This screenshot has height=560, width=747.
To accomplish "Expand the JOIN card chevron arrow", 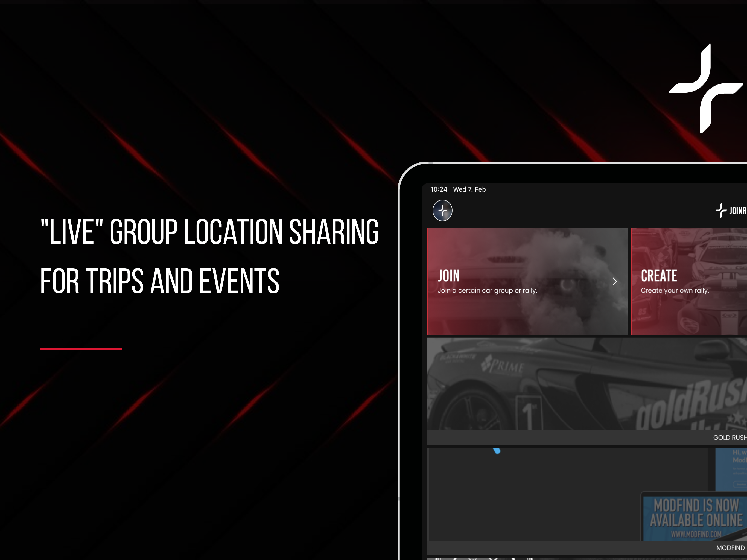I will 615,281.
